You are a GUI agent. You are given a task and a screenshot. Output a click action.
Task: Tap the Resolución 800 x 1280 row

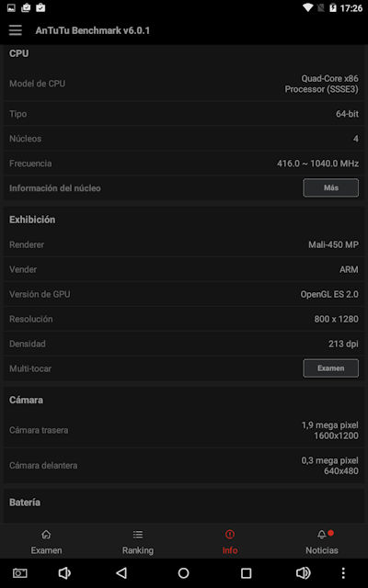pyautogui.click(x=184, y=319)
